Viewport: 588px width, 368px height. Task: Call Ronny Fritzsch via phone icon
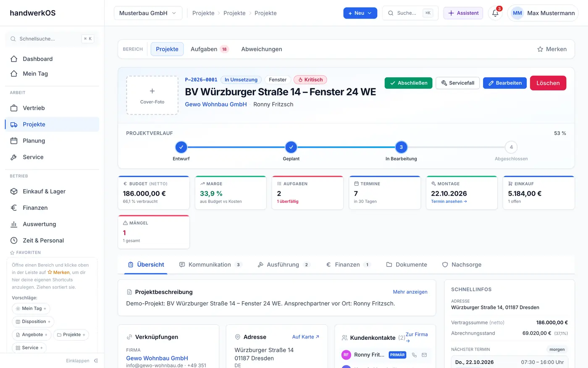coord(414,355)
